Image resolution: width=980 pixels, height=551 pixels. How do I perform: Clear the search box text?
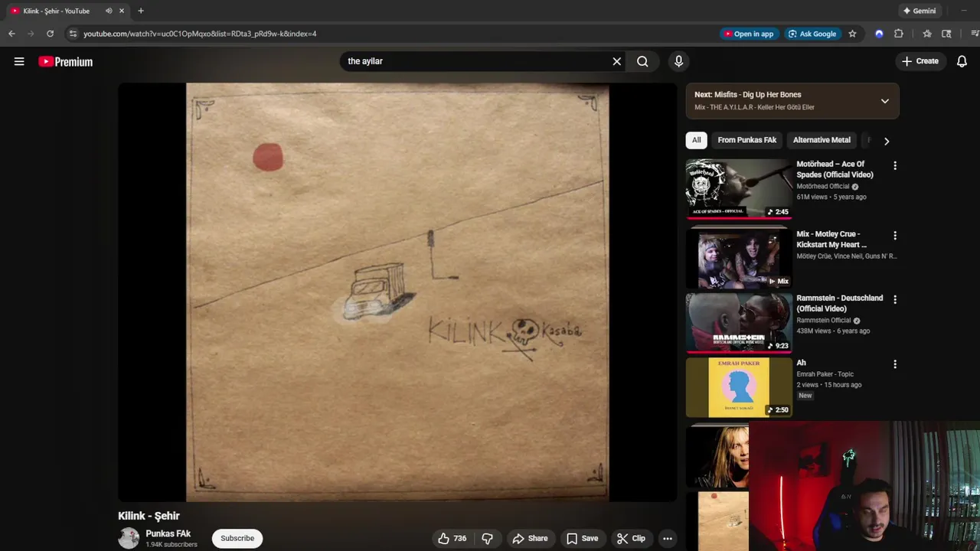click(x=616, y=61)
